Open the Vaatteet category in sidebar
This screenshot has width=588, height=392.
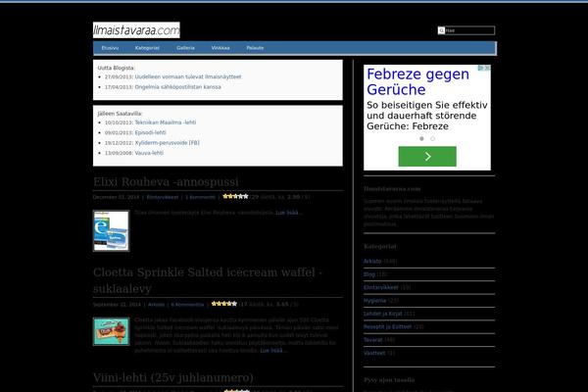coord(374,353)
